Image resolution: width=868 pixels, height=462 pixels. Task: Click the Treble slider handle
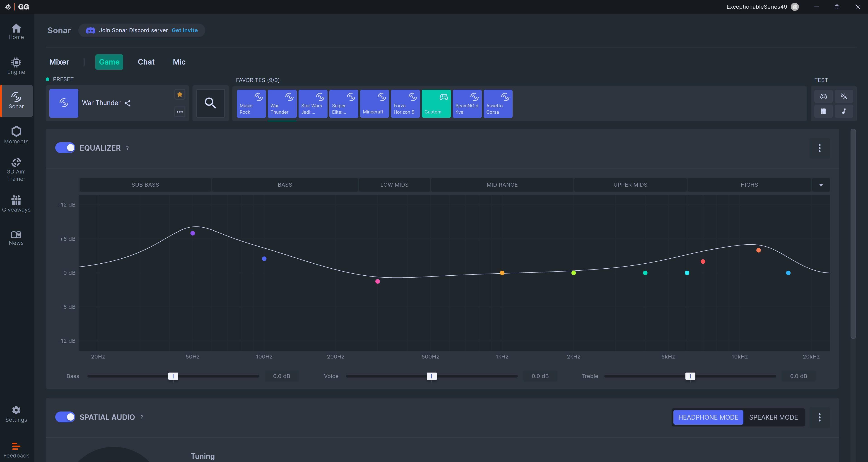[x=690, y=376]
